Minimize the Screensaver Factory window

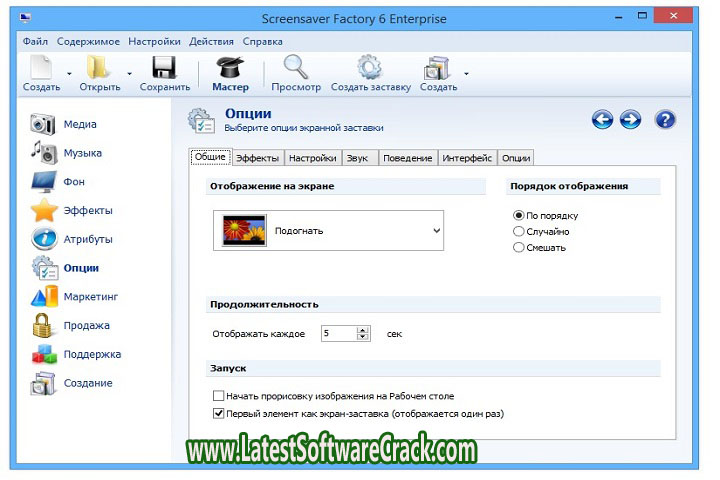pos(619,17)
